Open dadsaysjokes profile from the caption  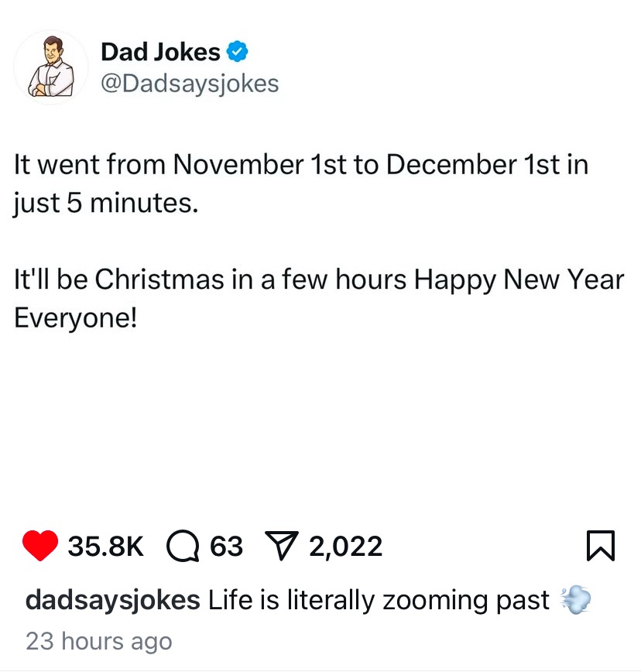pos(113,600)
